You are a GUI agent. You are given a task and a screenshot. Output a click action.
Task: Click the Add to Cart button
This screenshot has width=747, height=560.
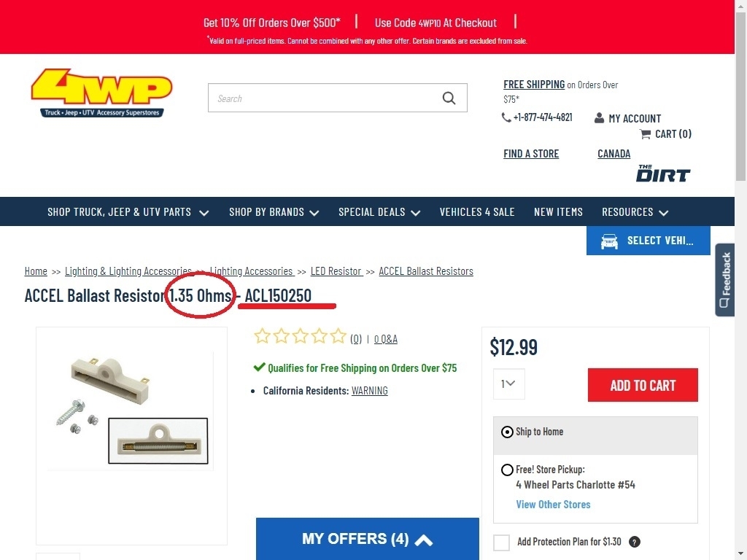pos(643,385)
